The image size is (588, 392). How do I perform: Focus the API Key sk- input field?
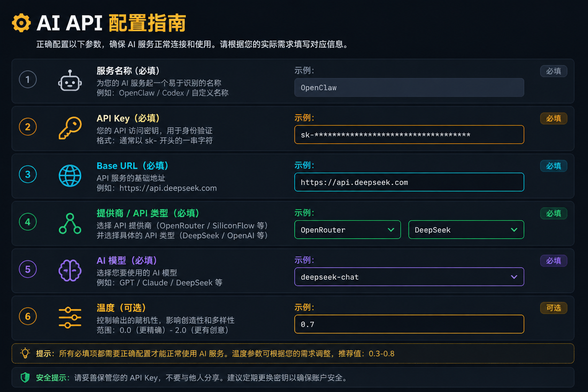(409, 135)
